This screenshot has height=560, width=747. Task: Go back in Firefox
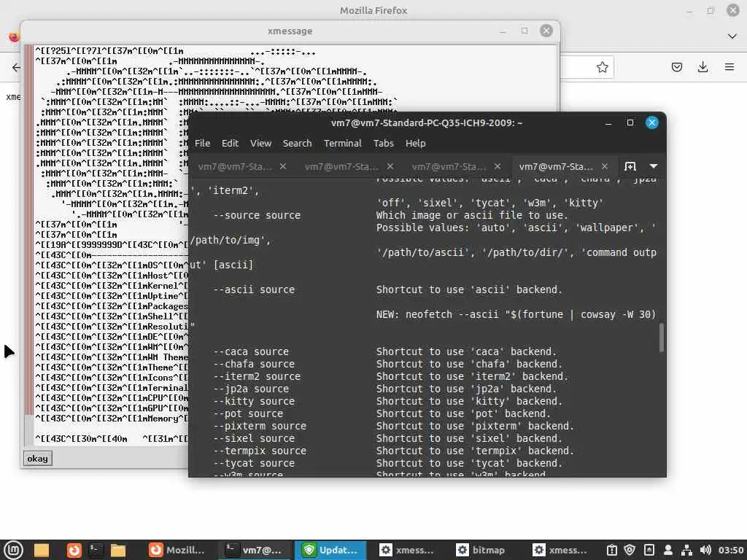click(x=16, y=67)
